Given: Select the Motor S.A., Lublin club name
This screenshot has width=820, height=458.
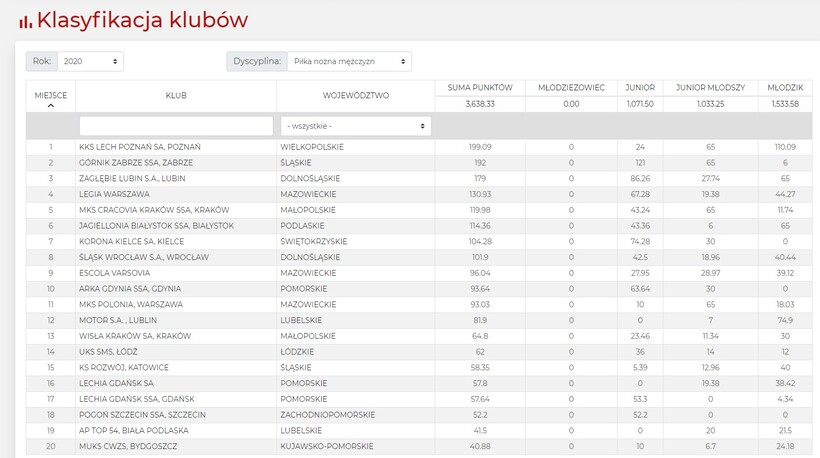Looking at the screenshot, I should click(118, 320).
